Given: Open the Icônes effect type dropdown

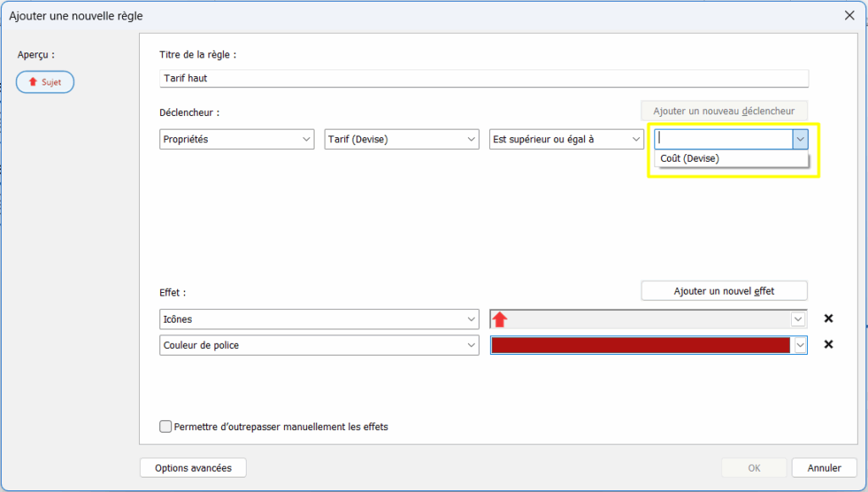Looking at the screenshot, I should click(x=319, y=319).
